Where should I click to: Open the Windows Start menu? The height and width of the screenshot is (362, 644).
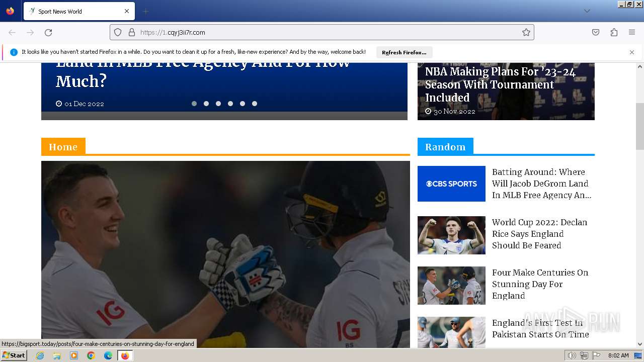click(x=14, y=355)
